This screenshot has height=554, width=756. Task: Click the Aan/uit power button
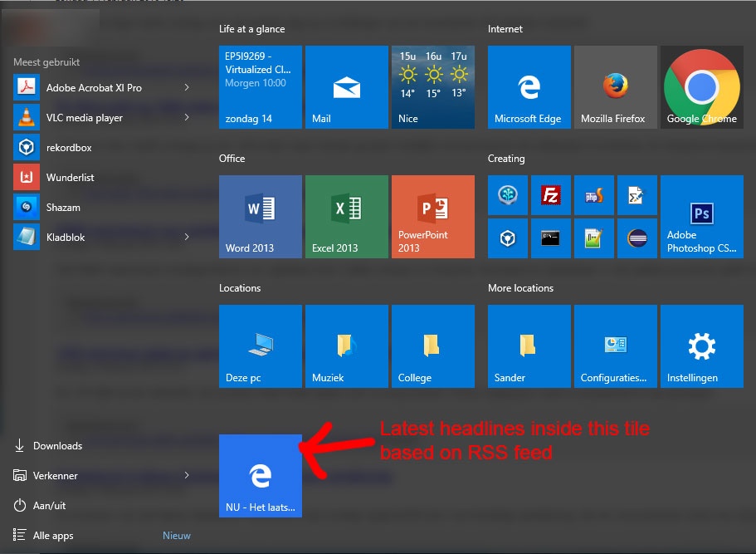point(49,506)
